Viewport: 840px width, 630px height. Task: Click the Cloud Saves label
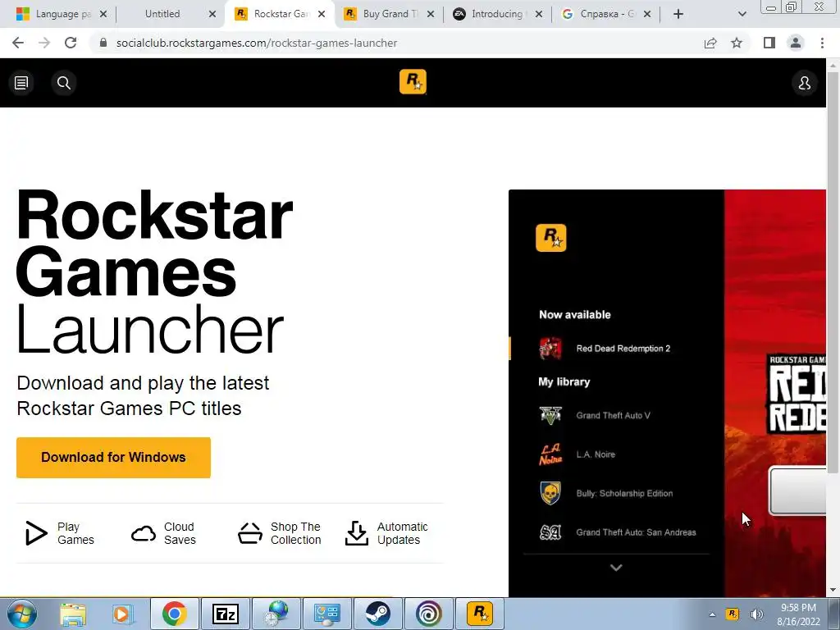click(180, 533)
